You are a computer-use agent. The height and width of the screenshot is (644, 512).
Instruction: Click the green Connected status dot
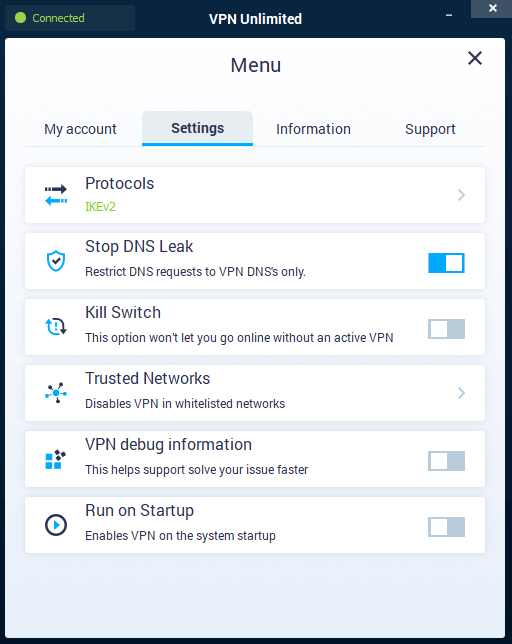point(21,18)
